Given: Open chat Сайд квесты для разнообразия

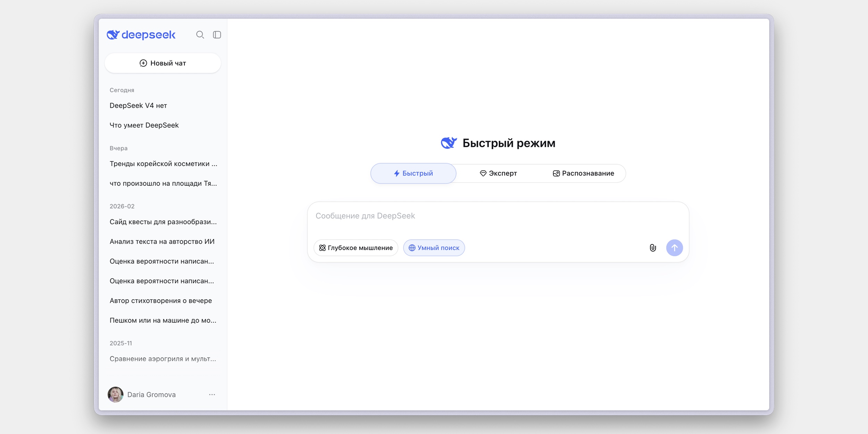Looking at the screenshot, I should pos(163,222).
